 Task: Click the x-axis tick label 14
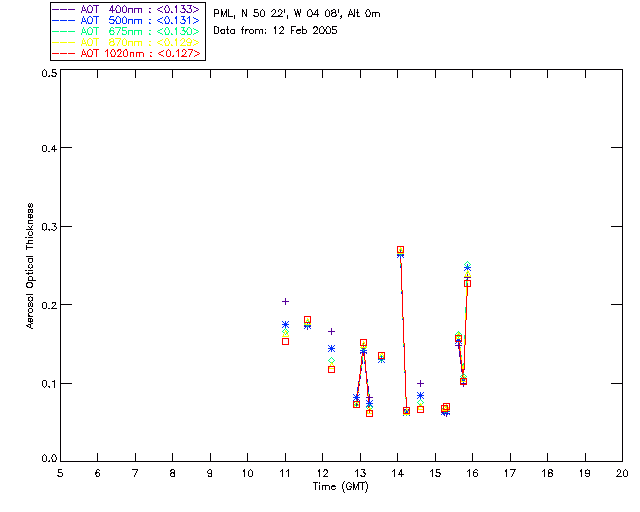tap(398, 473)
